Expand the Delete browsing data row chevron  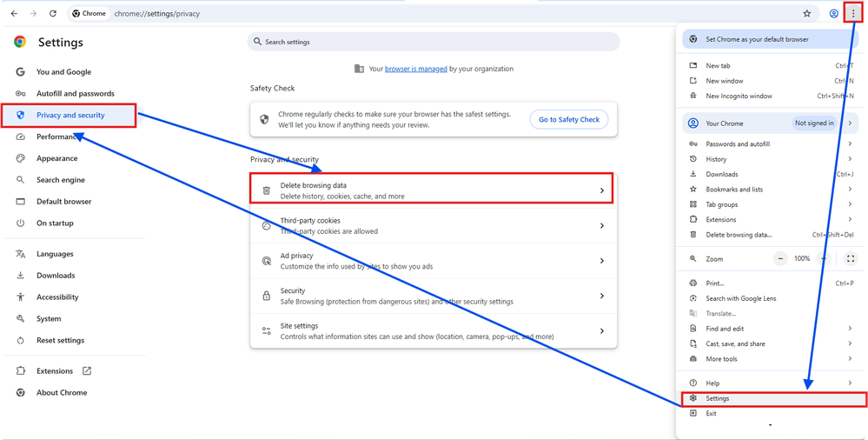(x=602, y=190)
